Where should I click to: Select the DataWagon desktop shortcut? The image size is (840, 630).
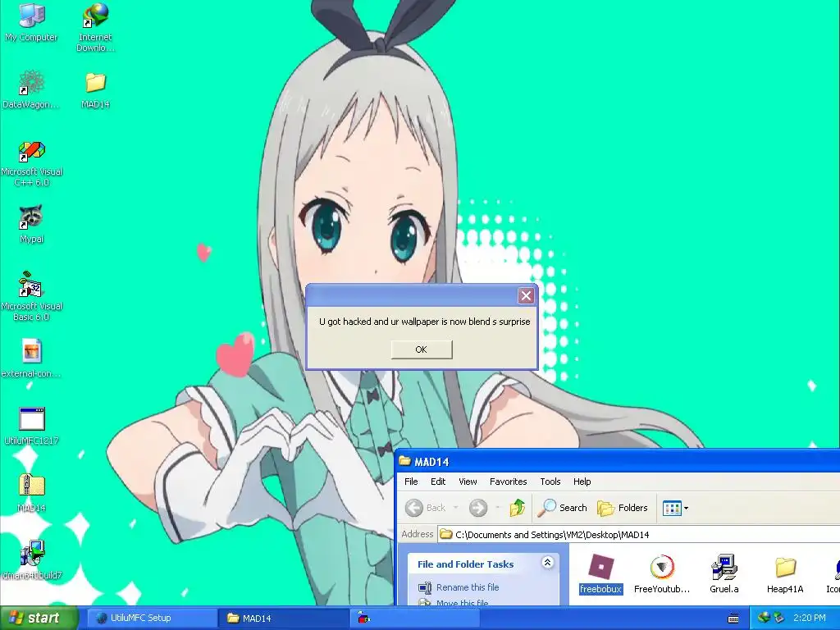tap(31, 89)
